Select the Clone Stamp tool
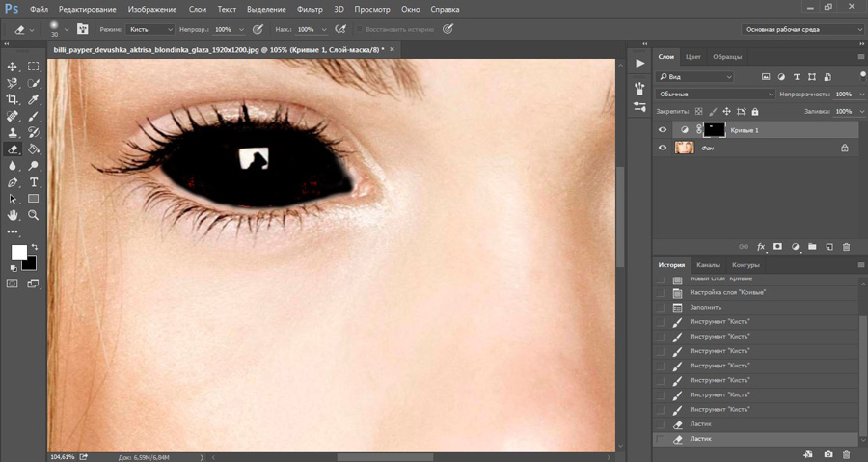The height and width of the screenshot is (462, 868). click(x=13, y=132)
